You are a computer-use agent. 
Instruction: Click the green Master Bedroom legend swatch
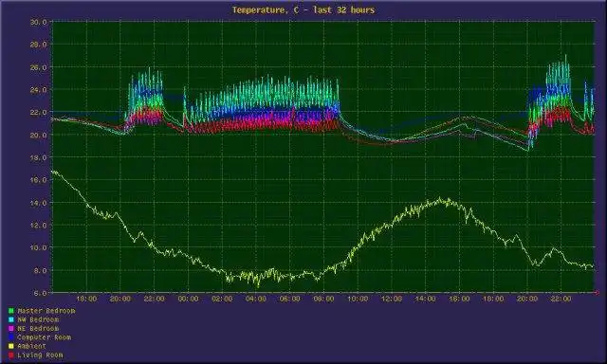tap(10, 311)
